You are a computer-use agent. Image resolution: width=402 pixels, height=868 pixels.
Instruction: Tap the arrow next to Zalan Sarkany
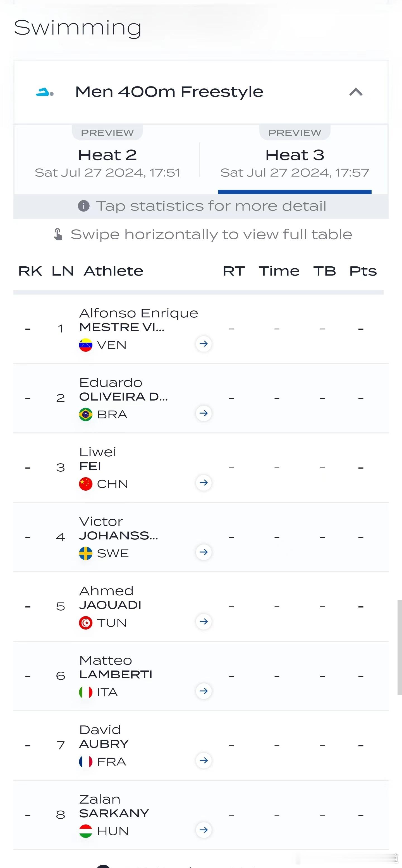coord(204,830)
